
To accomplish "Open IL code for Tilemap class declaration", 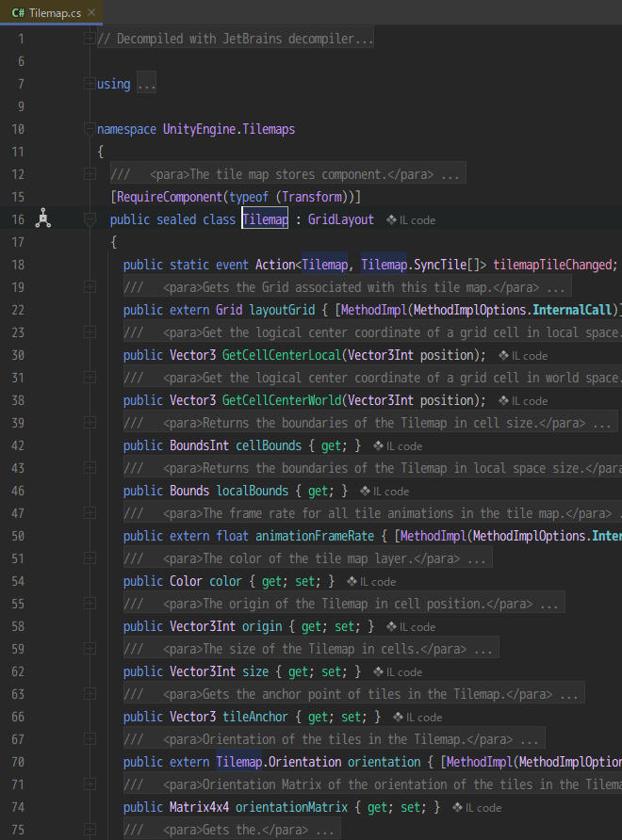I will 411,220.
